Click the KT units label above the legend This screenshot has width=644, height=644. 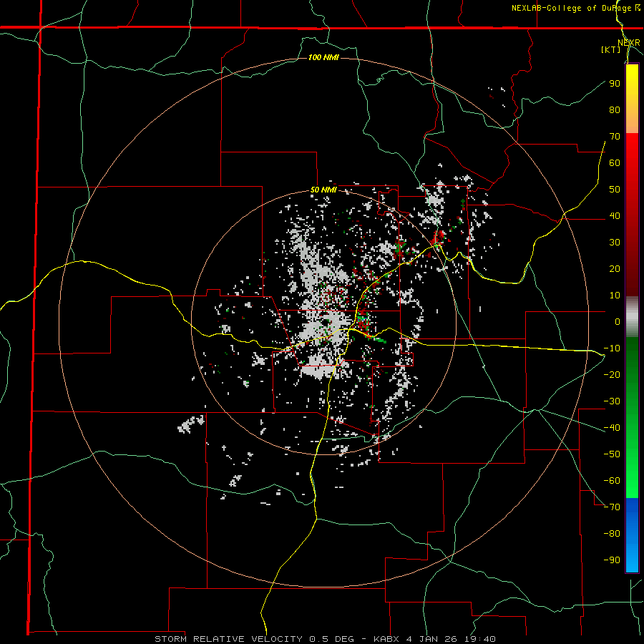[x=611, y=49]
